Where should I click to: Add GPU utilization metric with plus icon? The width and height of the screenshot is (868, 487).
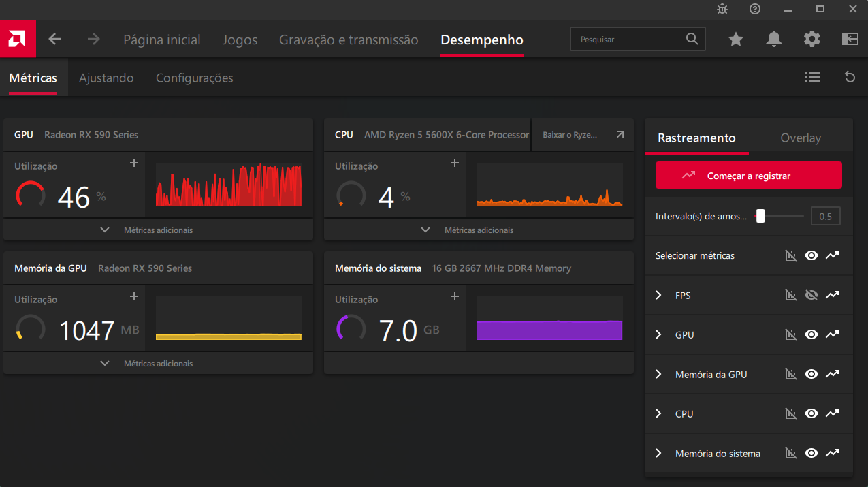[134, 163]
